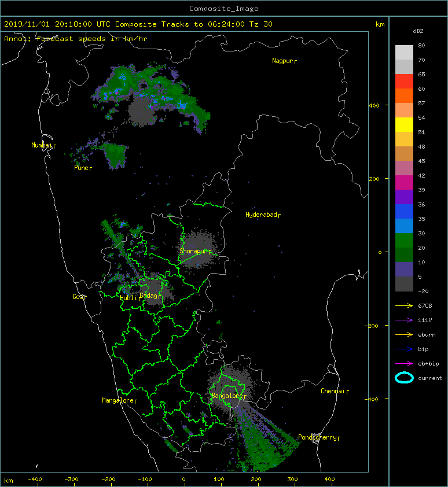Click the 100 tick on horizontal axis
The height and width of the screenshot is (487, 448).
219,479
